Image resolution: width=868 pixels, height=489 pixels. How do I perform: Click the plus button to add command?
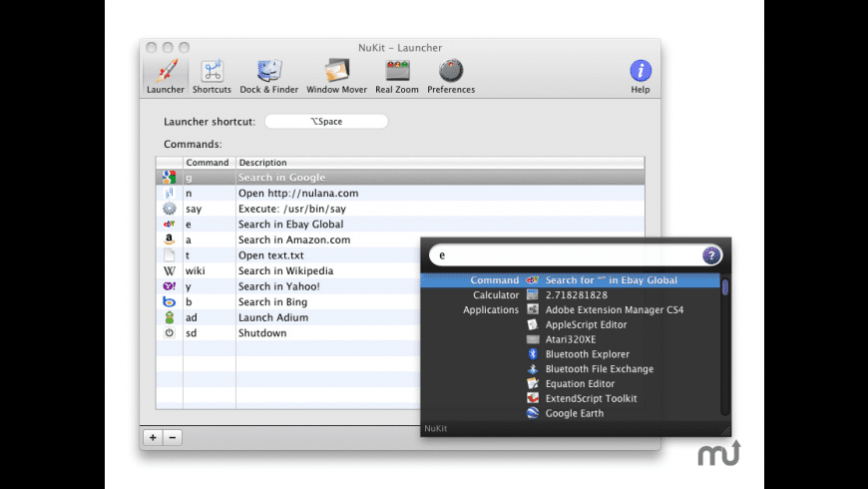point(153,437)
